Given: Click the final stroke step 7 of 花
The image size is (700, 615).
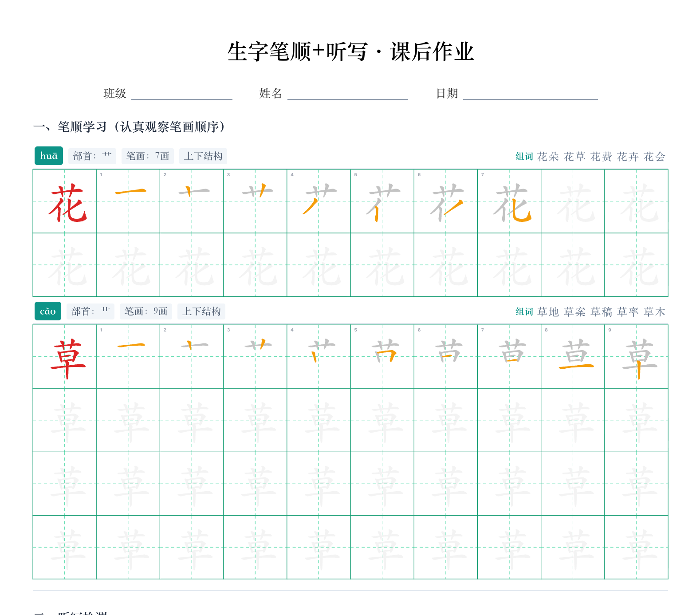Looking at the screenshot, I should 509,201.
